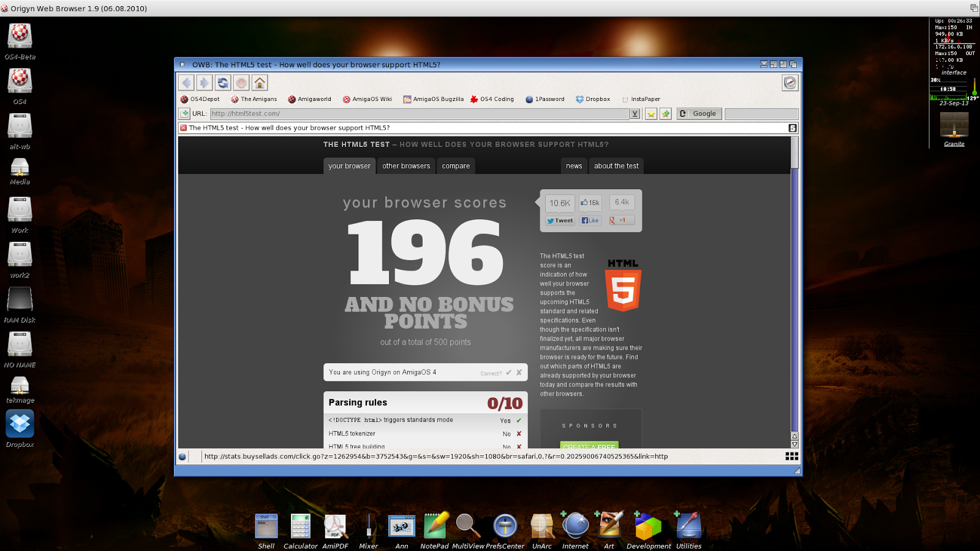980x551 pixels.
Task: Open the 1Password bookmark
Action: (545, 99)
